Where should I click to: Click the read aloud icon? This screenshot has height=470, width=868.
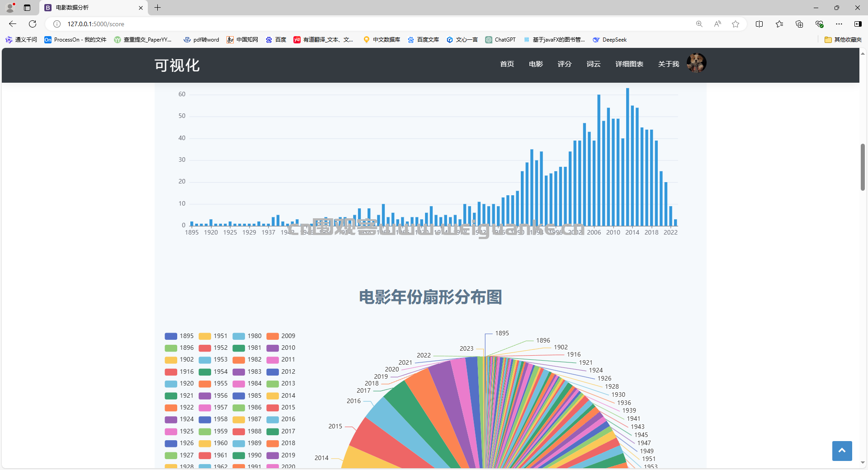(717, 24)
